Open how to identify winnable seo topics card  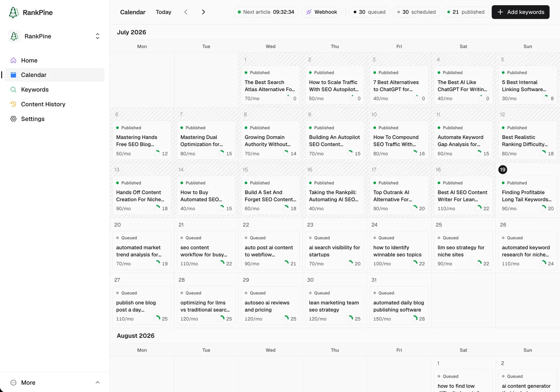399,251
